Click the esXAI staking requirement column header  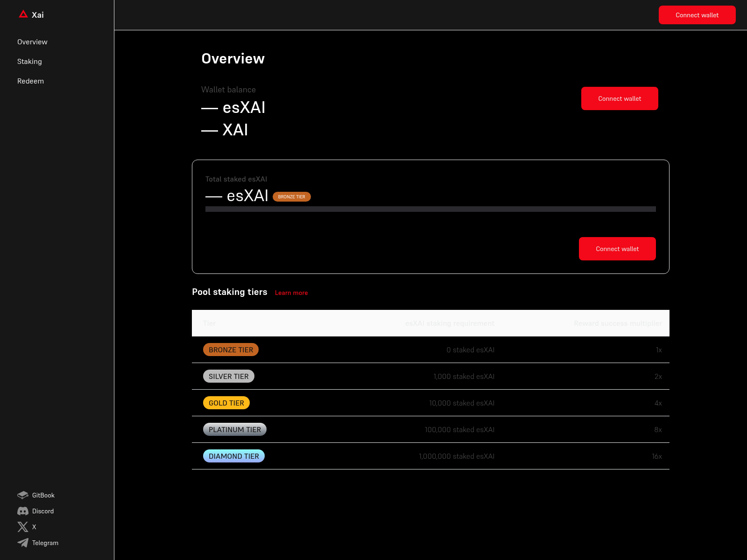pyautogui.click(x=450, y=323)
